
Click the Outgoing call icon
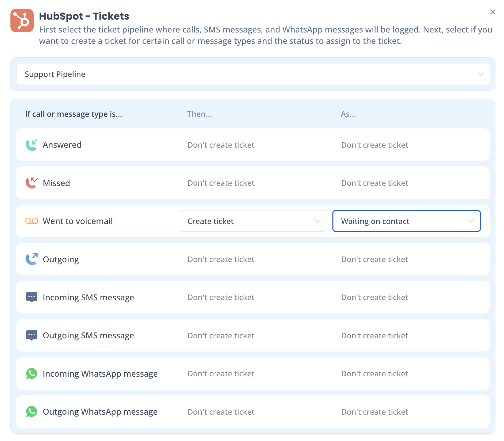tap(32, 259)
